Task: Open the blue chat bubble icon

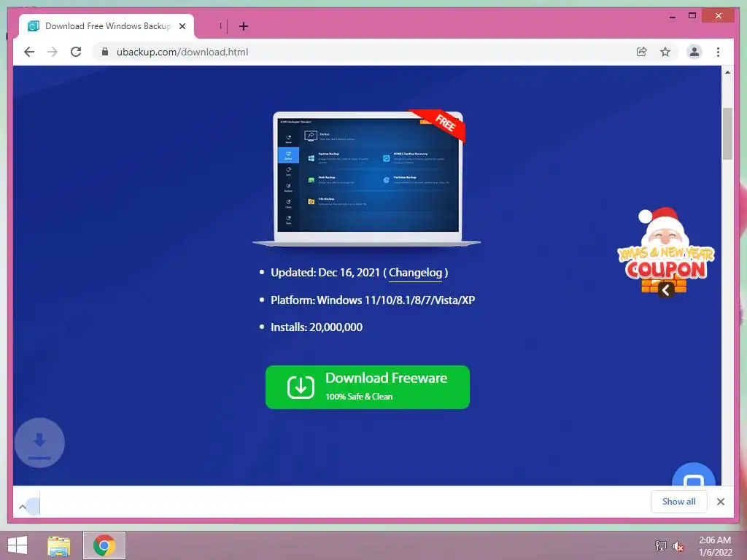Action: point(694,475)
